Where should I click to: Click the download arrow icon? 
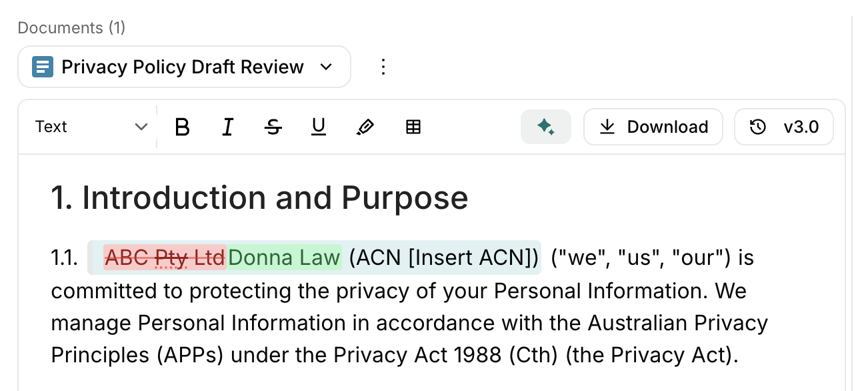[x=607, y=127]
